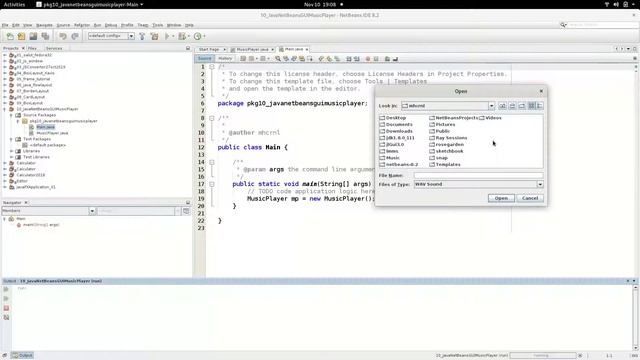Click the Up One Level icon in Open dialog
This screenshot has width=640, height=360.
tap(502, 106)
